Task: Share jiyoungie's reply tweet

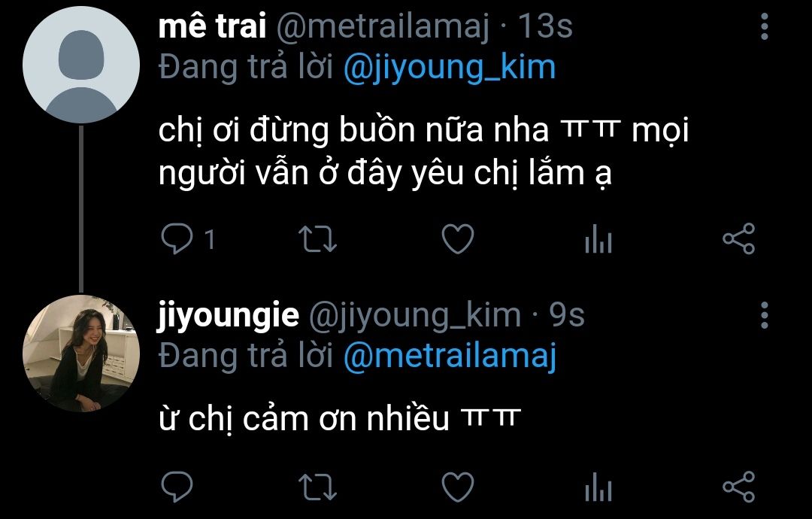Action: [739, 487]
